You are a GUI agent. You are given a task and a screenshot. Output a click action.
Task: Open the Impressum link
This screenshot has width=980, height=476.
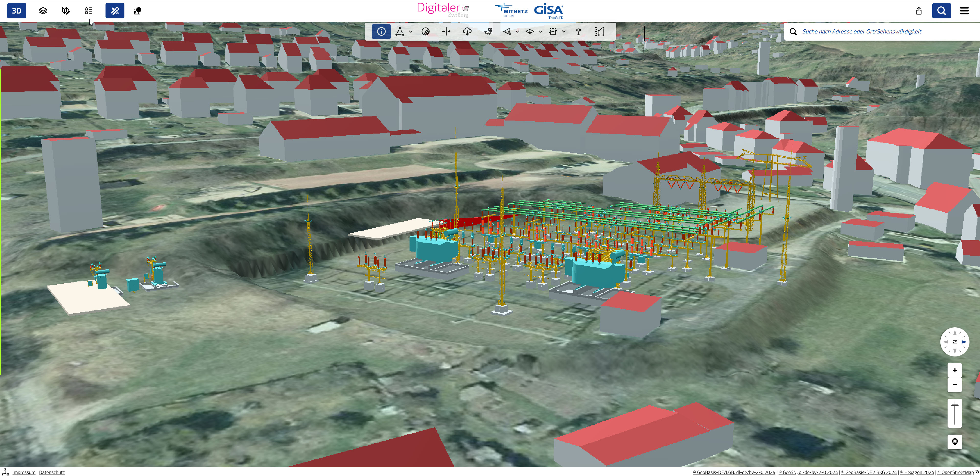(x=24, y=472)
